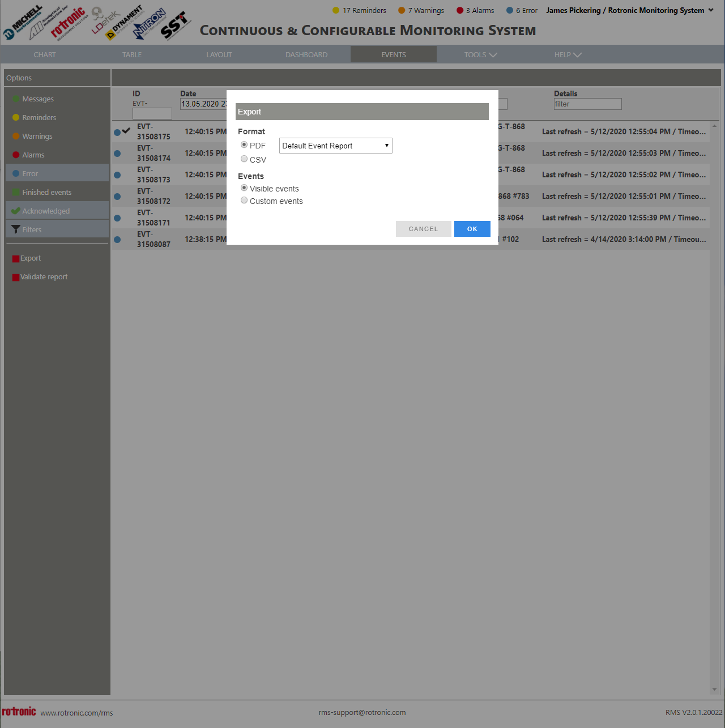This screenshot has width=725, height=728.
Task: Click the blue error dot for EVT-31508087
Action: (x=117, y=240)
